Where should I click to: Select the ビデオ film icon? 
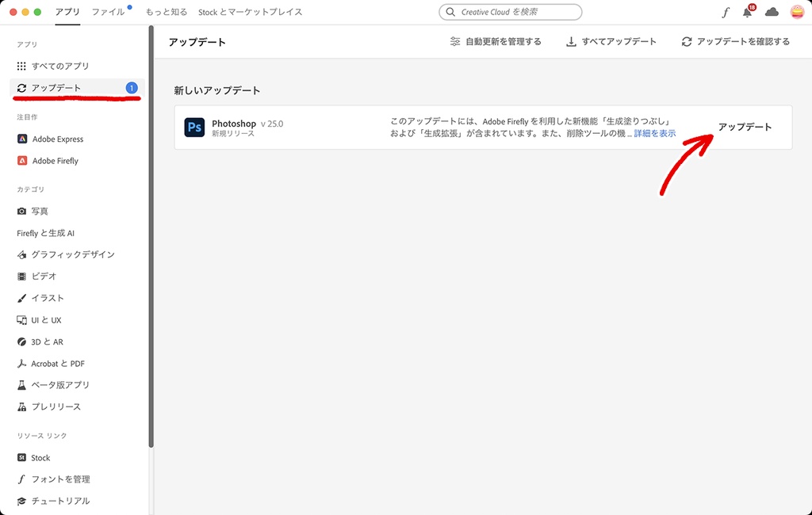tap(21, 277)
